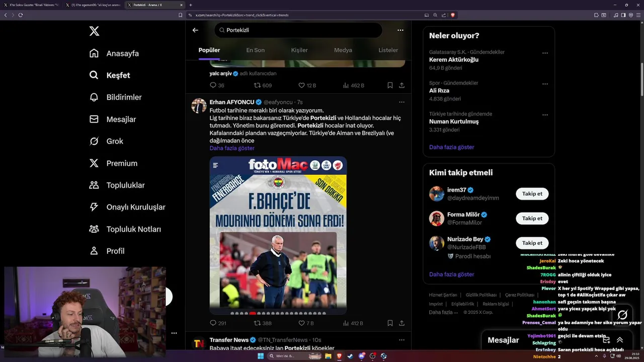Open Transfer News post more menu
The height and width of the screenshot is (362, 644).
pos(401,340)
